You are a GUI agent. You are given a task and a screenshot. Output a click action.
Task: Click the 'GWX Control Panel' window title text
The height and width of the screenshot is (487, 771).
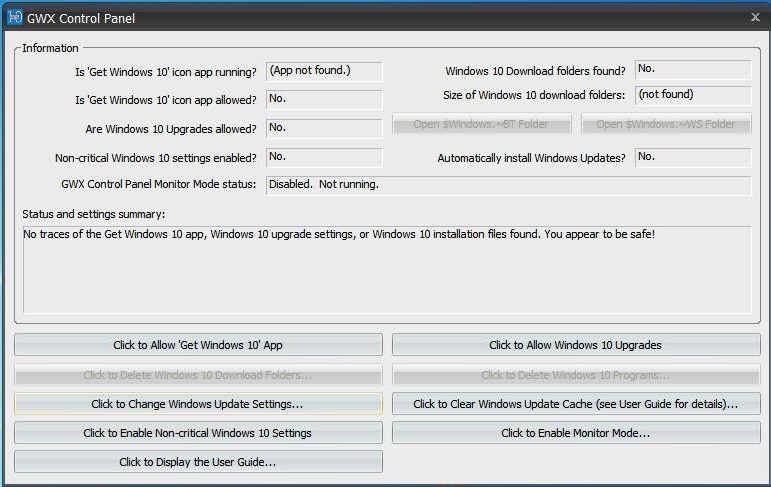81,18
